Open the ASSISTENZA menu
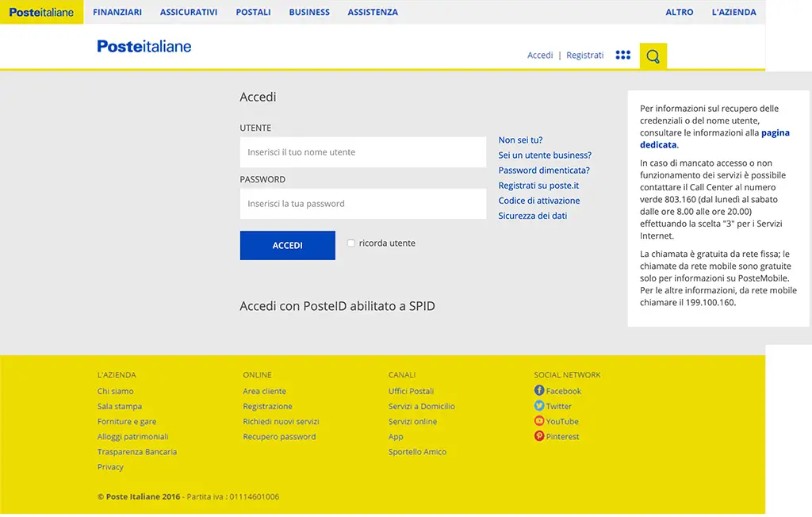 pos(373,12)
